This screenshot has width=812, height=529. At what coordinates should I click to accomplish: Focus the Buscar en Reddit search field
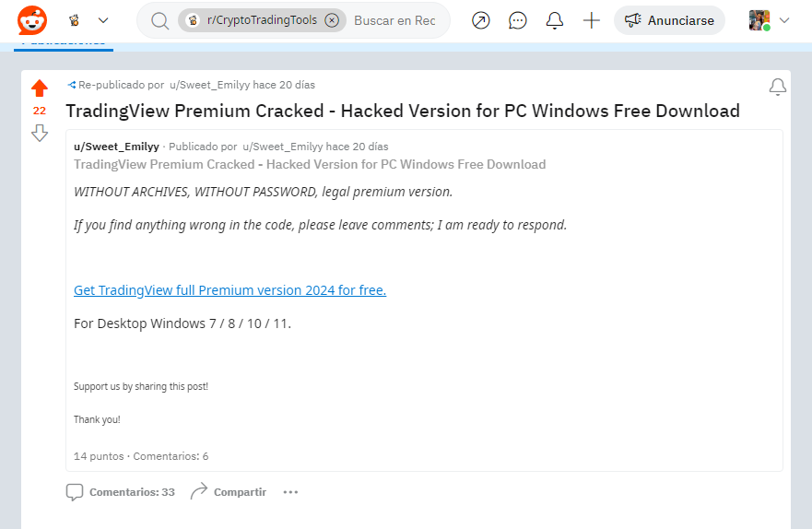[394, 20]
